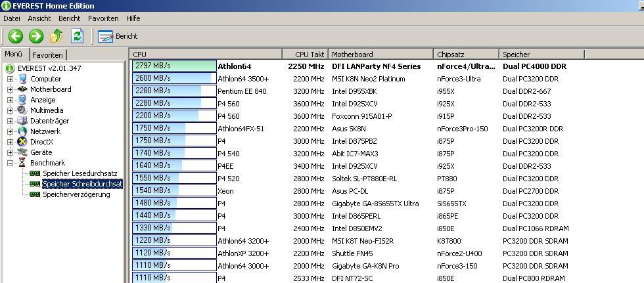
Task: Open the Ansicht menu
Action: click(x=39, y=18)
